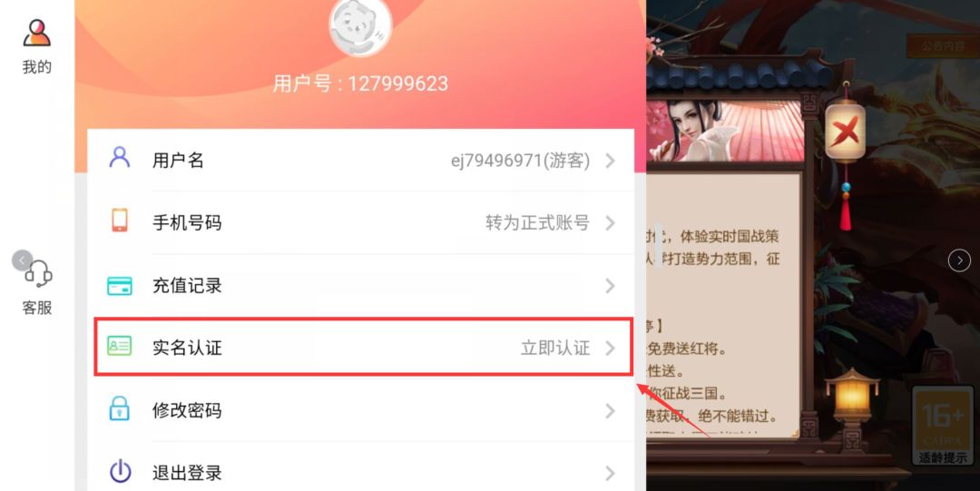Open the 客服 headset support icon
This screenshot has width=980, height=491.
39,273
